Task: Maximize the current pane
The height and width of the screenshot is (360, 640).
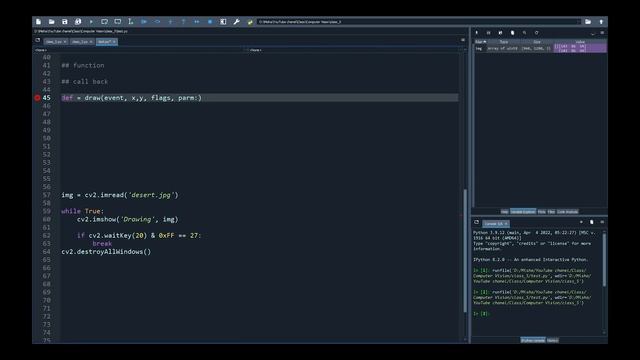Action: [x=223, y=22]
